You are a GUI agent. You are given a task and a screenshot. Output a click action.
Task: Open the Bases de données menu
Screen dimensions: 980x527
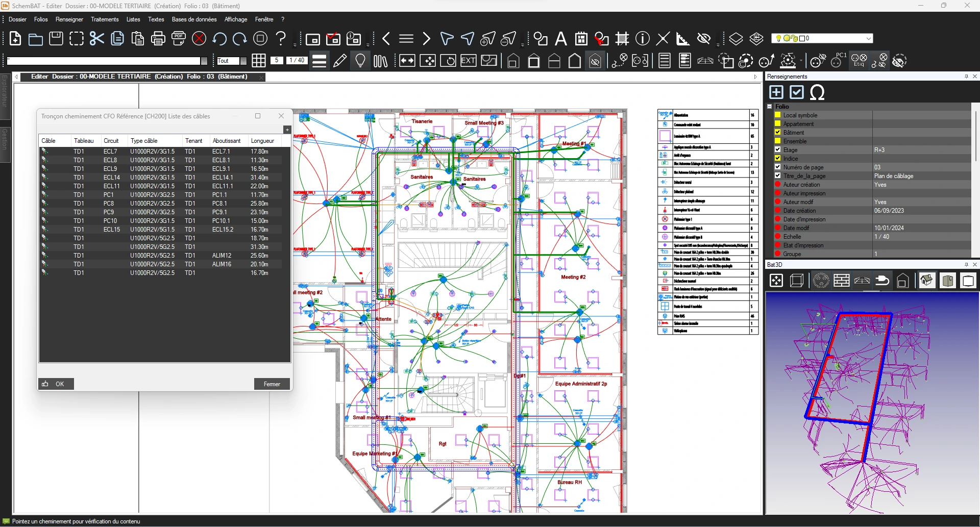point(194,19)
